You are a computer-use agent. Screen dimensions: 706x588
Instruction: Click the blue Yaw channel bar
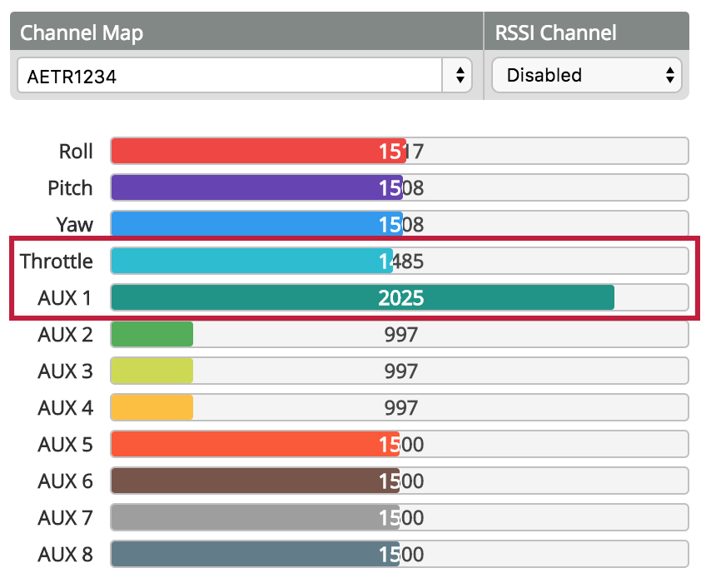click(x=256, y=225)
